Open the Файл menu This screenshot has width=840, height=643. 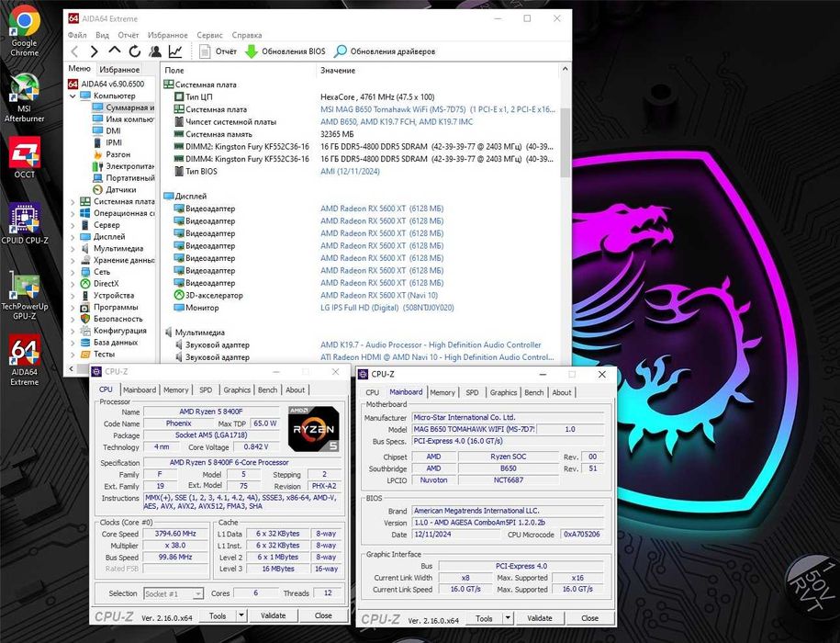tap(77, 35)
